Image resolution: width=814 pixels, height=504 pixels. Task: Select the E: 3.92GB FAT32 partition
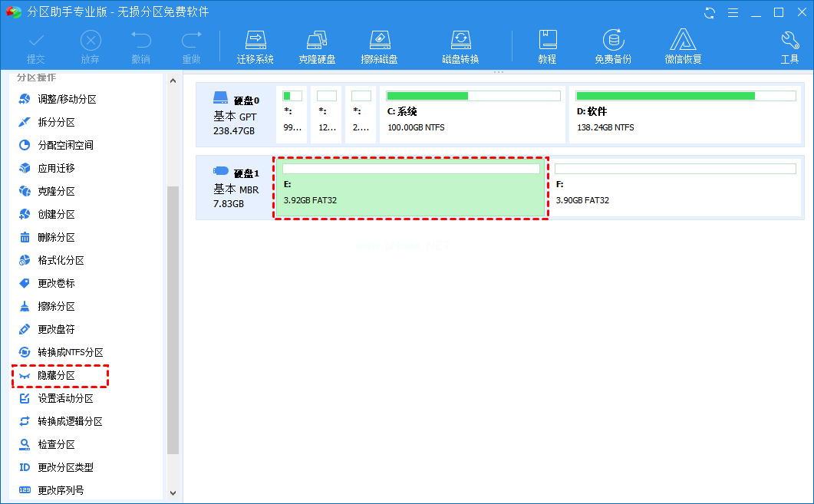pos(410,189)
